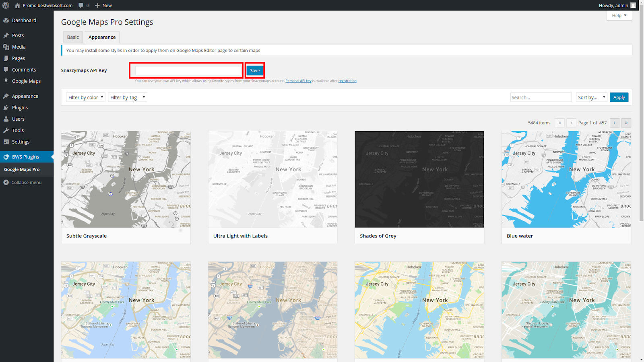Screen dimensions: 644x362
Task: Click the Appearance brush icon
Action: pos(6,96)
